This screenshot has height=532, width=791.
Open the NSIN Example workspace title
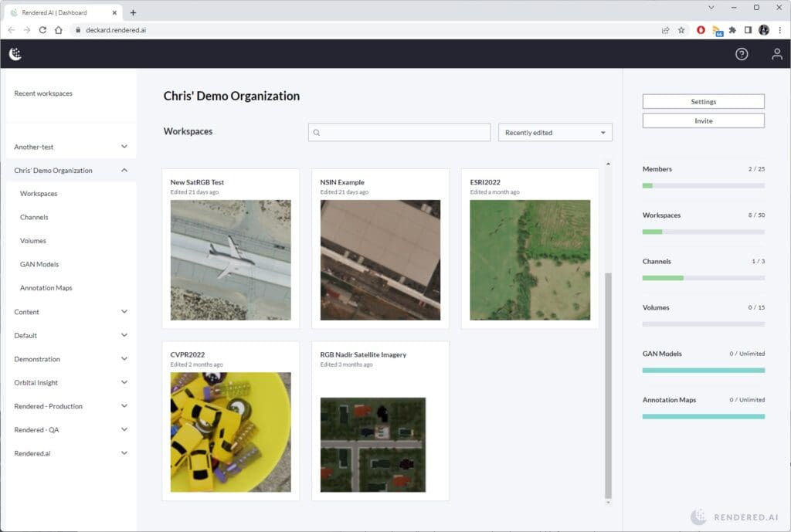(342, 182)
